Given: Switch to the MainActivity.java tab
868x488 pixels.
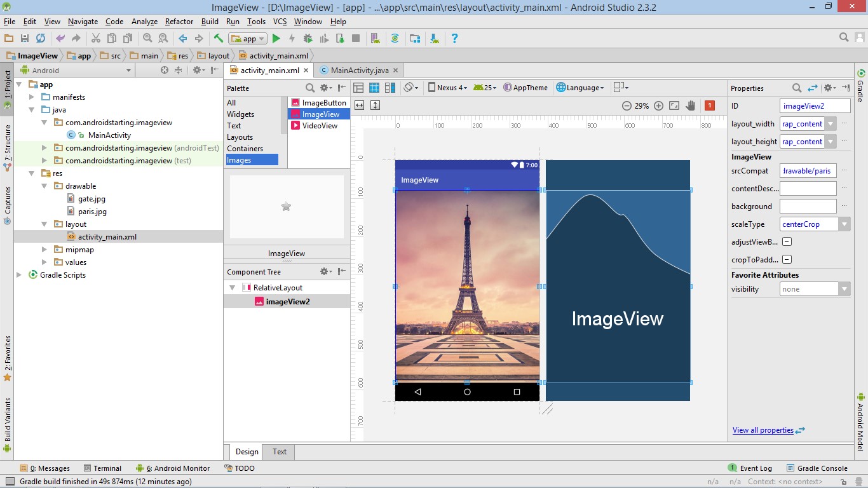Looking at the screenshot, I should [360, 71].
